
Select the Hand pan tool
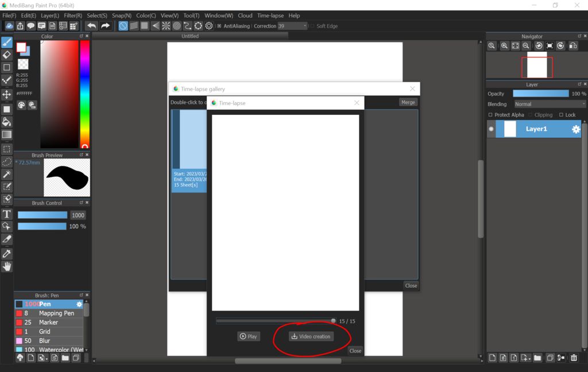point(7,266)
